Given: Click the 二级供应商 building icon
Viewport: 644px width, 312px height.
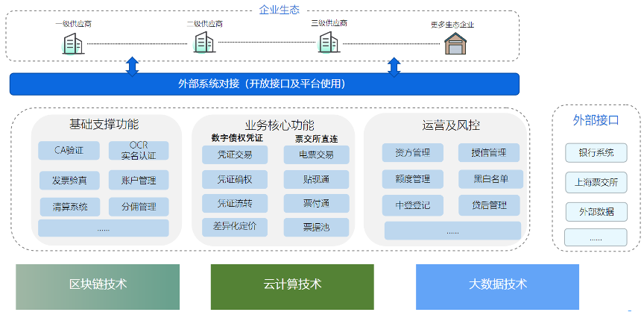Looking at the screenshot, I should pos(204,42).
